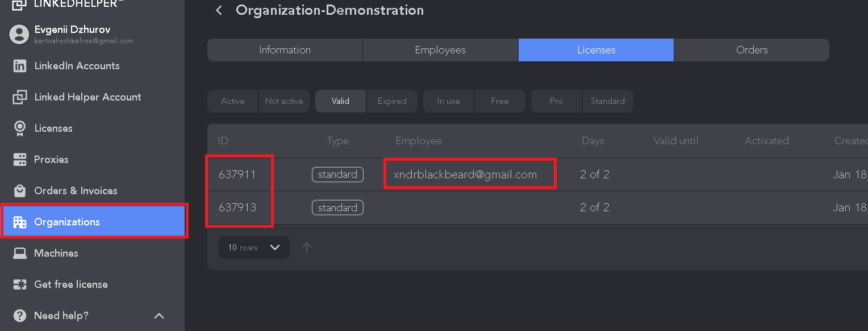Screen dimensions: 868x331
Task: Click the back arrow beside Organization-Demonstration
Action: pos(219,10)
